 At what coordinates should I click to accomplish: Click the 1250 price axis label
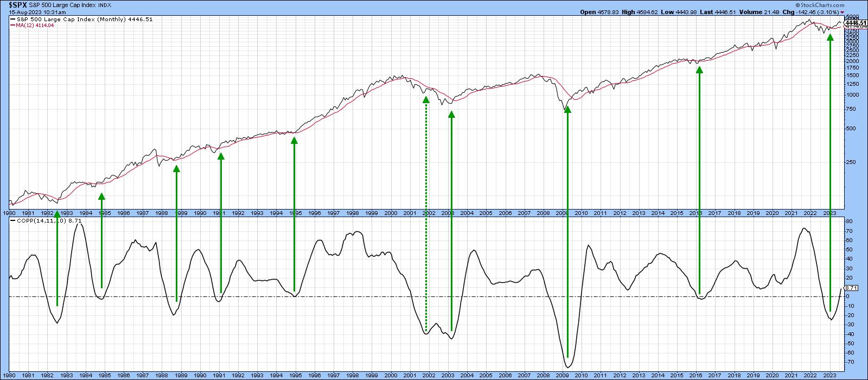852,84
